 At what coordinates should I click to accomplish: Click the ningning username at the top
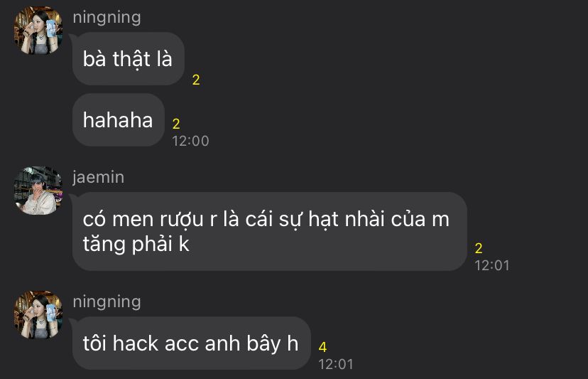[107, 17]
